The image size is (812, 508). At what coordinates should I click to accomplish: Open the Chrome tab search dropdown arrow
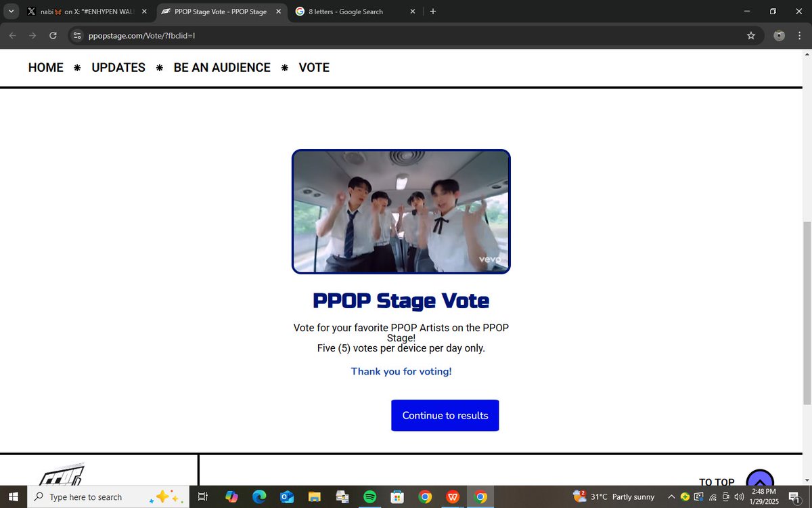click(x=11, y=12)
